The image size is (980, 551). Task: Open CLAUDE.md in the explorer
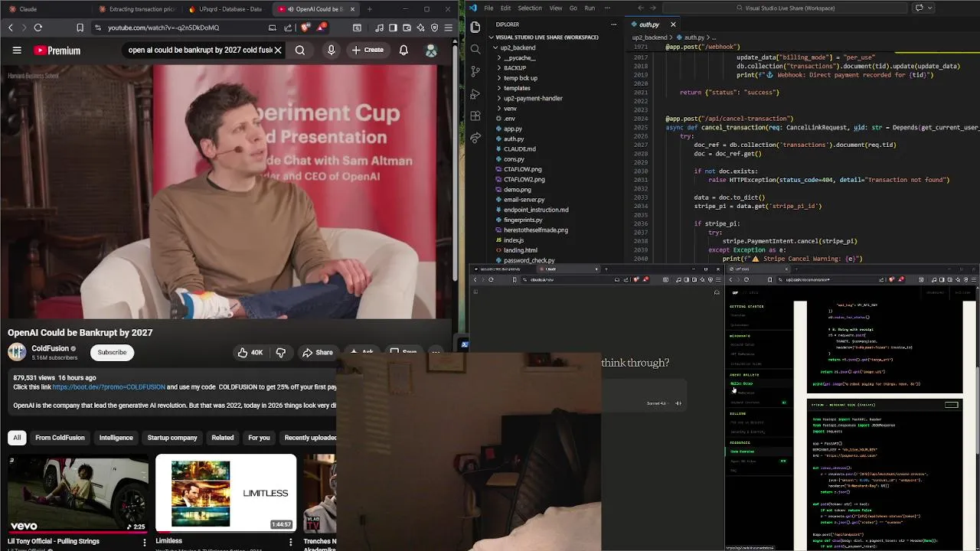pos(520,149)
